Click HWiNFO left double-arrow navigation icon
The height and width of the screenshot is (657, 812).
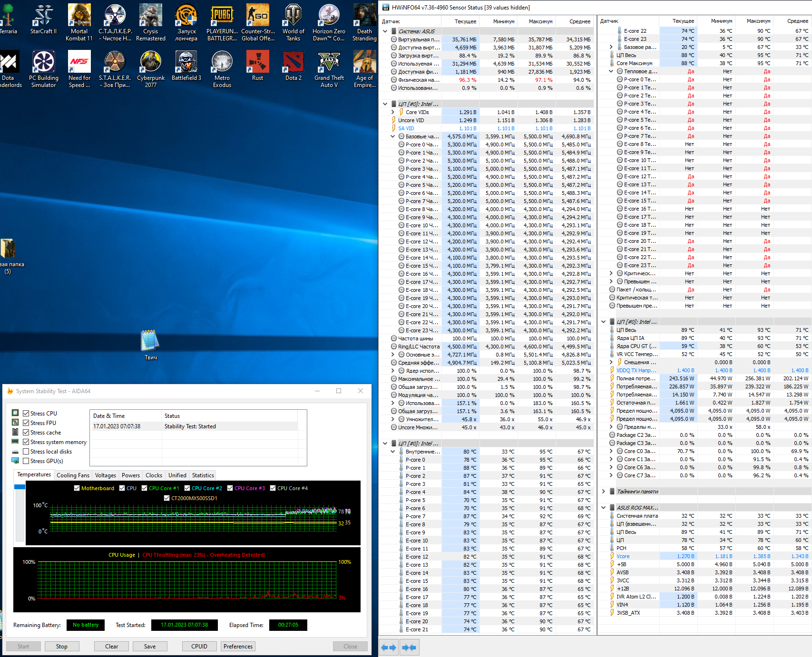(389, 647)
